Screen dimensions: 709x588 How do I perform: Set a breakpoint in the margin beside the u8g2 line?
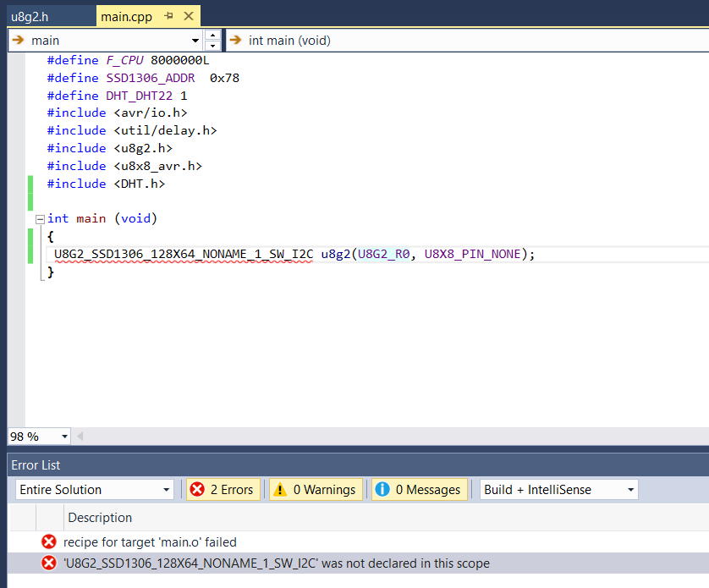(x=17, y=254)
